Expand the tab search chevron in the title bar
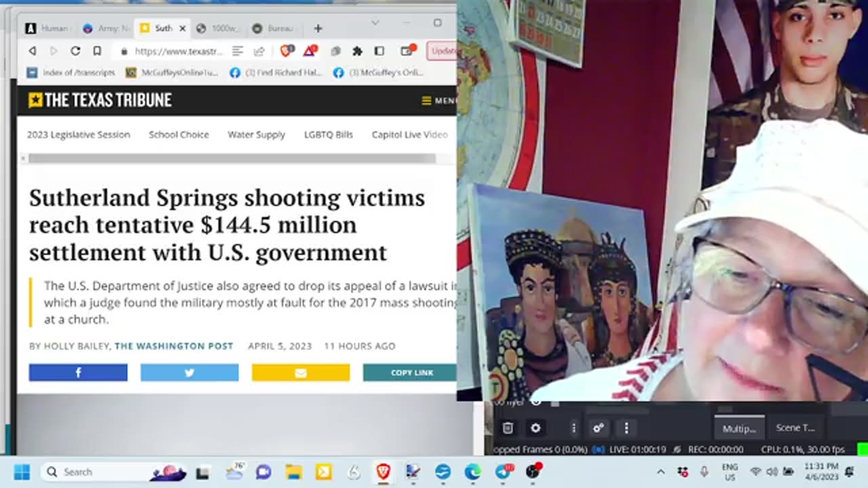 coord(375,23)
